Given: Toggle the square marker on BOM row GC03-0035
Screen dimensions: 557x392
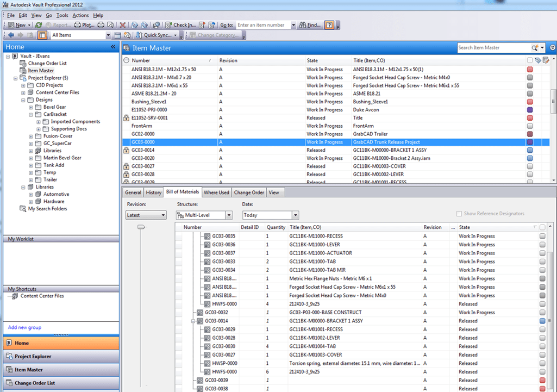Looking at the screenshot, I should (542, 236).
